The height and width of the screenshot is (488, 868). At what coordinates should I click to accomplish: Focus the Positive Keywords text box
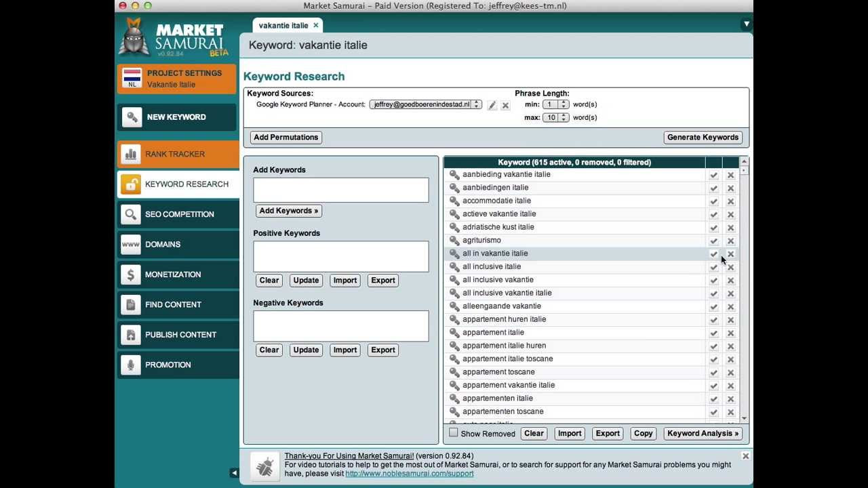(341, 256)
